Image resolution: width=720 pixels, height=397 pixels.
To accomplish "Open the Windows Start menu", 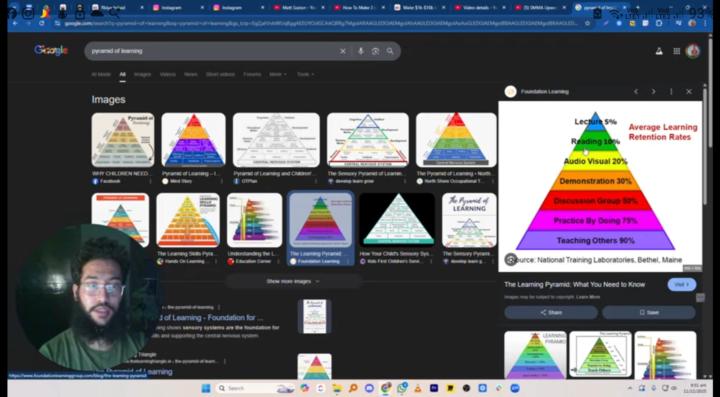I will [206, 388].
